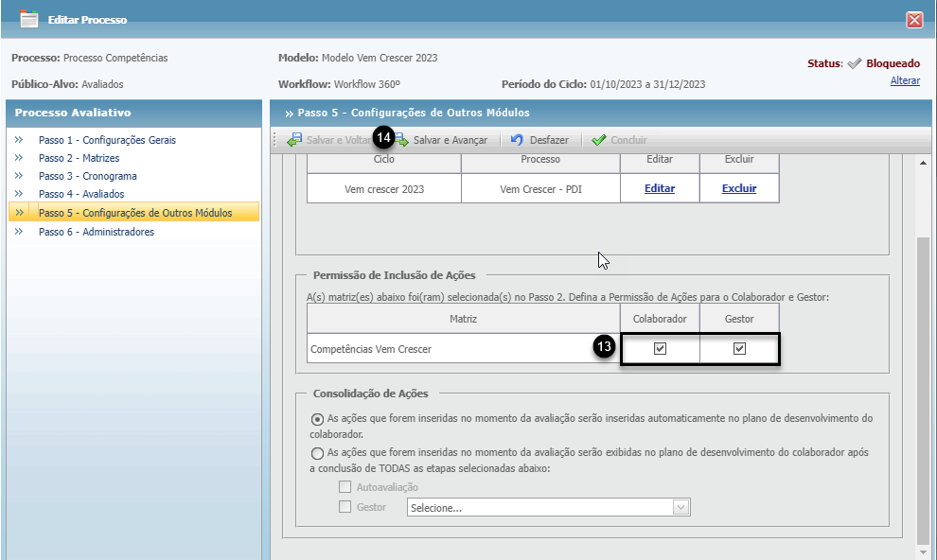Click the Editar link for Vem crescer 2023

tap(660, 188)
